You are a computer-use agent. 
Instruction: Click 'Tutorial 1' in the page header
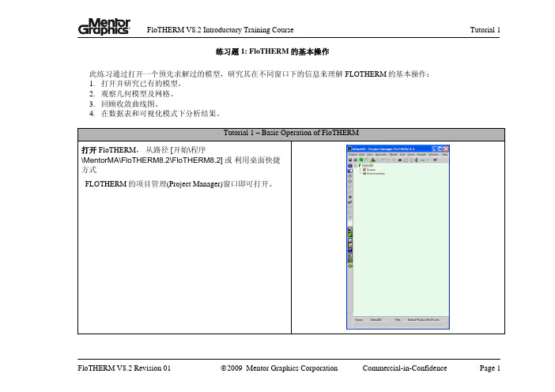(485, 30)
